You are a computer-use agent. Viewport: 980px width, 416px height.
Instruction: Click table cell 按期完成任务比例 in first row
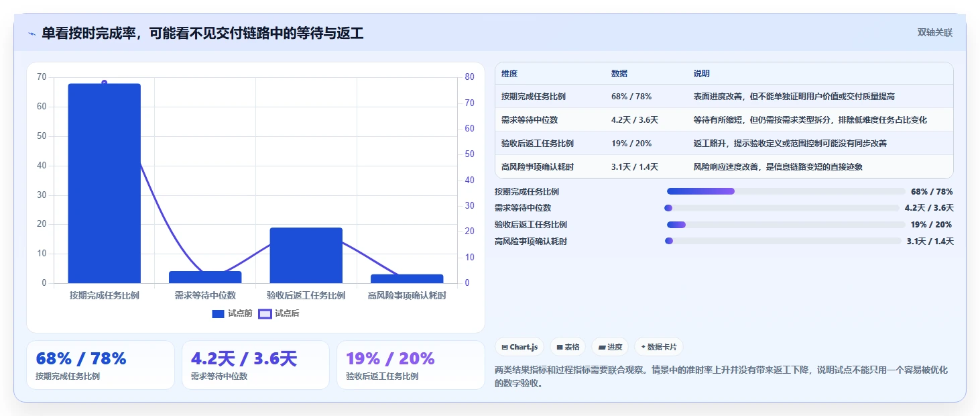534,97
